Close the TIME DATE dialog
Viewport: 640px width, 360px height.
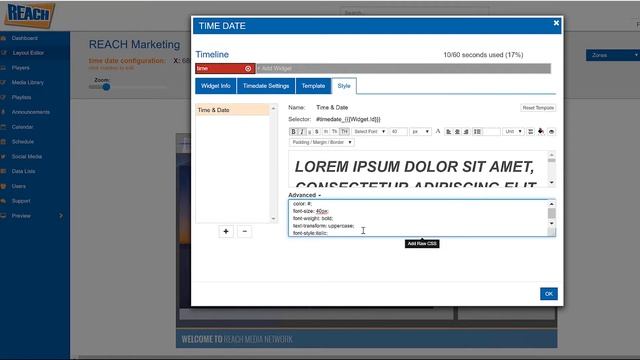[556, 23]
